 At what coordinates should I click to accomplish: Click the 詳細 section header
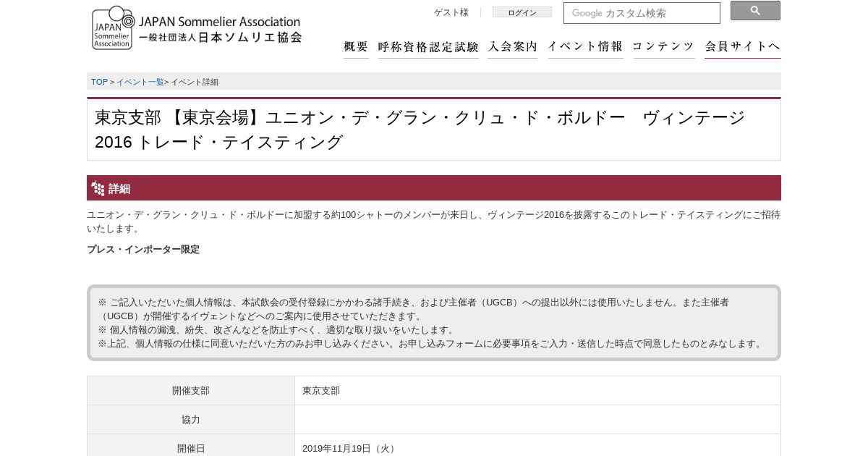click(x=434, y=188)
